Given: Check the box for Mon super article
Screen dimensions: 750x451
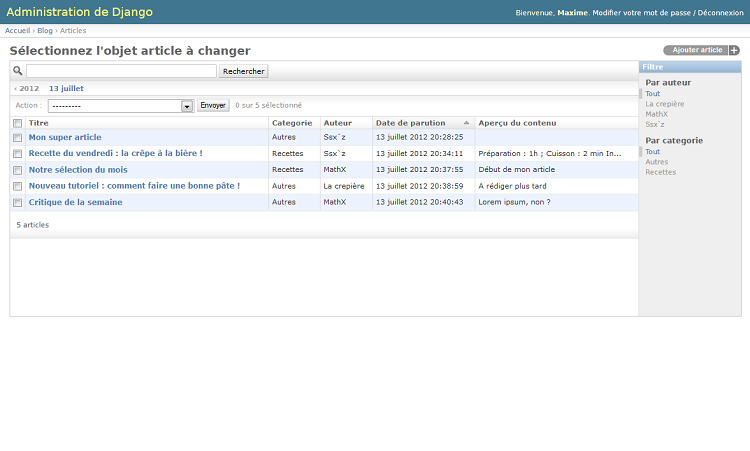Looking at the screenshot, I should click(17, 137).
